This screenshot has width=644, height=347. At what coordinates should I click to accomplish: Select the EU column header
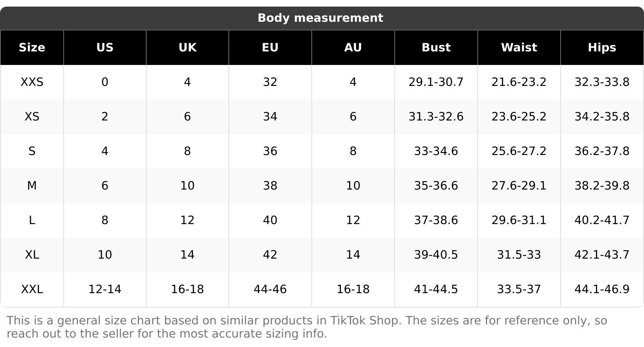(270, 48)
